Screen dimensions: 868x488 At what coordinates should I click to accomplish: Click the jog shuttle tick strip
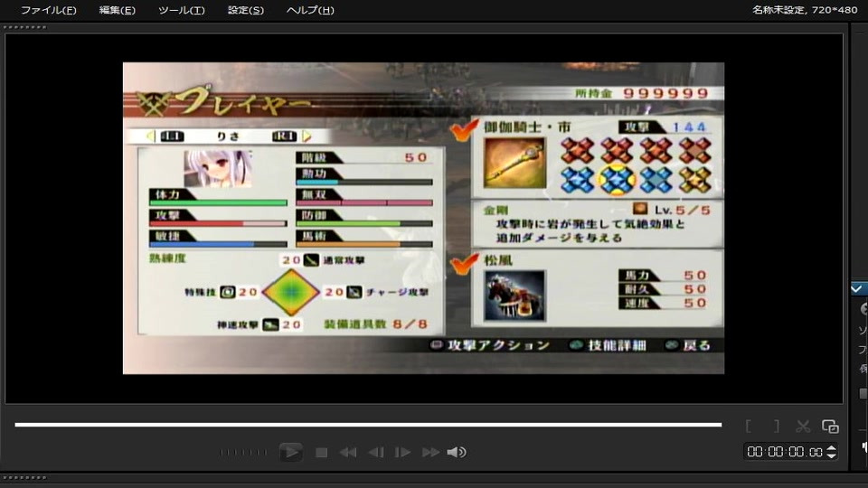(243, 453)
